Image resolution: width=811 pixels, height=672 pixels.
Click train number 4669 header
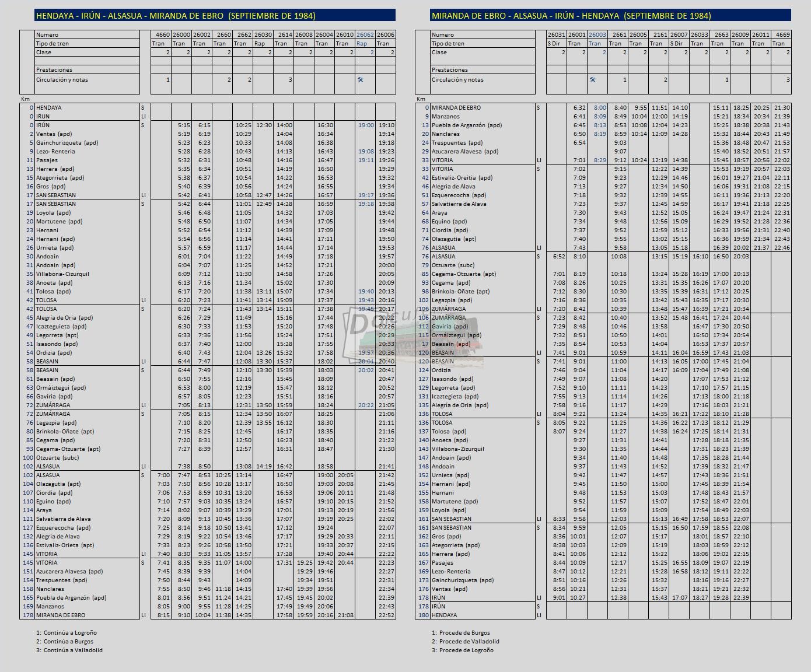pyautogui.click(x=783, y=35)
